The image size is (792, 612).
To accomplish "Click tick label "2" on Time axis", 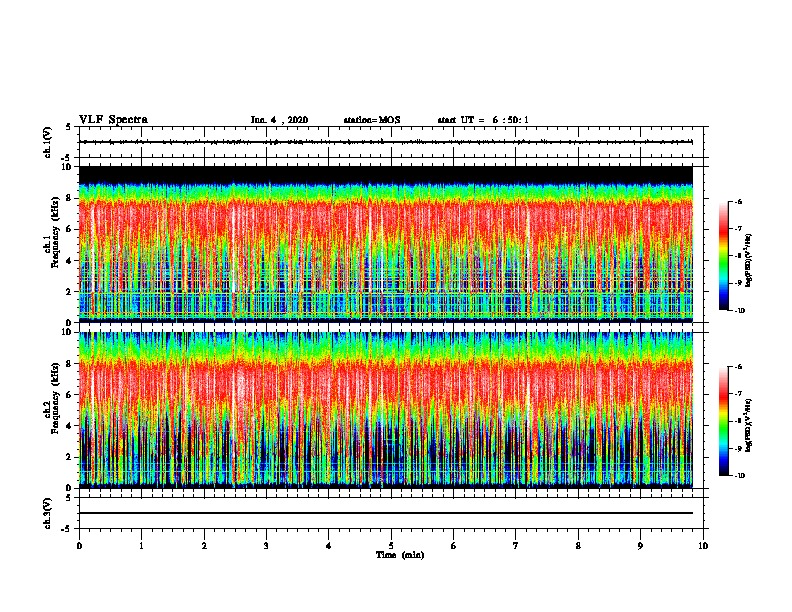I will pos(204,546).
